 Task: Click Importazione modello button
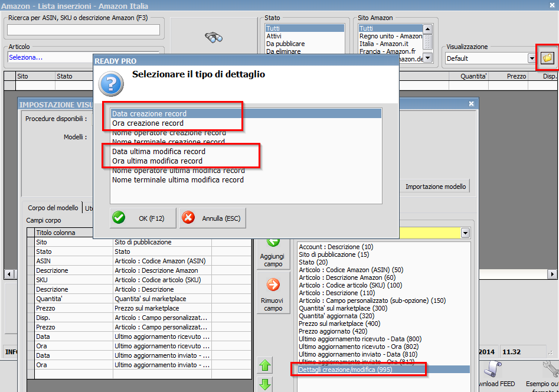435,187
